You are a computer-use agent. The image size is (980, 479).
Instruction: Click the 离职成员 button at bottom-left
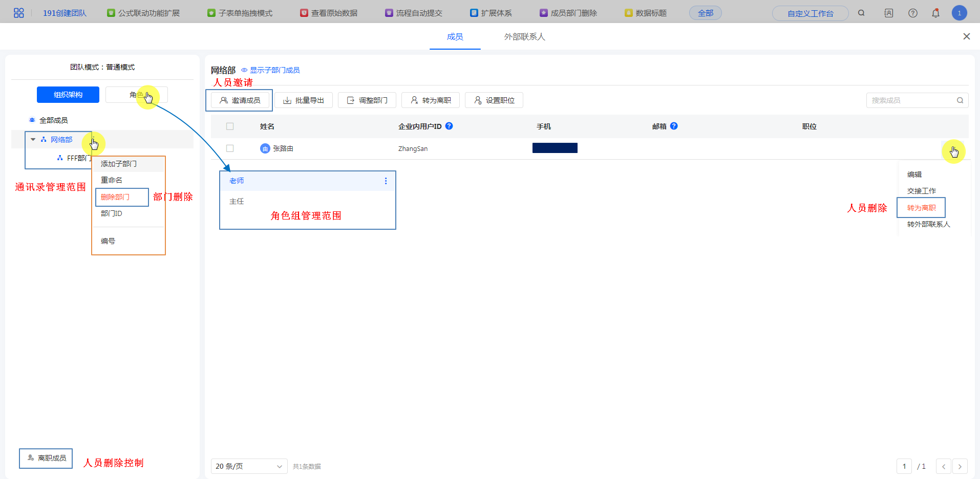pyautogui.click(x=46, y=458)
